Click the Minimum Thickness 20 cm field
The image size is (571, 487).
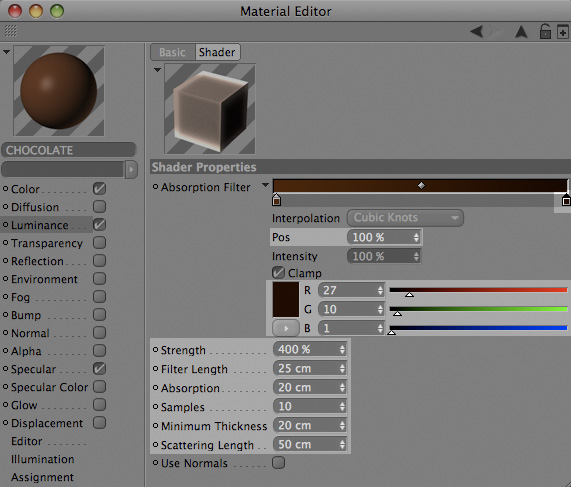coord(310,425)
